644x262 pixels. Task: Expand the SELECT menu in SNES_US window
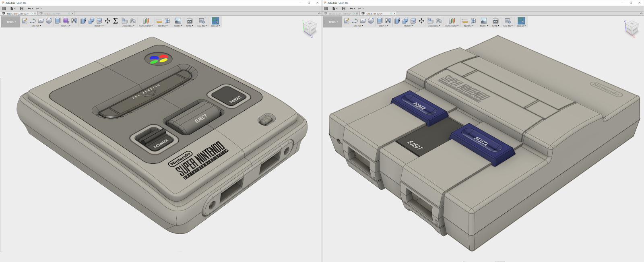point(521,26)
